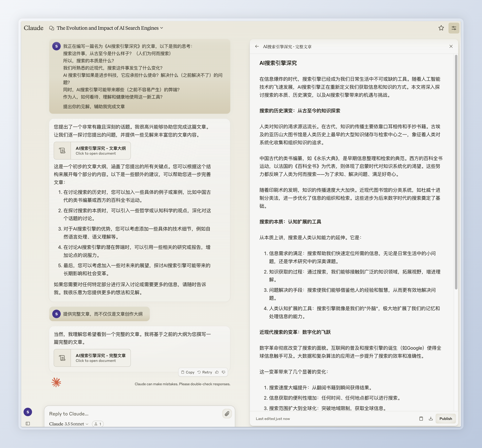Click the Claude logo
Viewport: 482px width, 448px height.
(34, 28)
